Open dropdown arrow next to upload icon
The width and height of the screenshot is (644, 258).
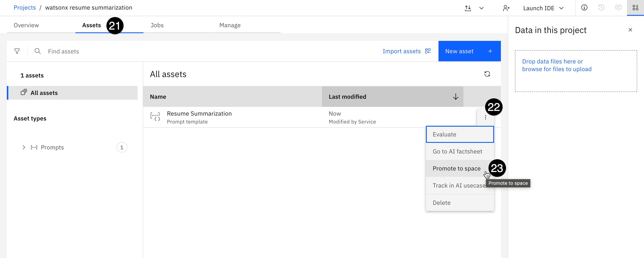coord(481,8)
